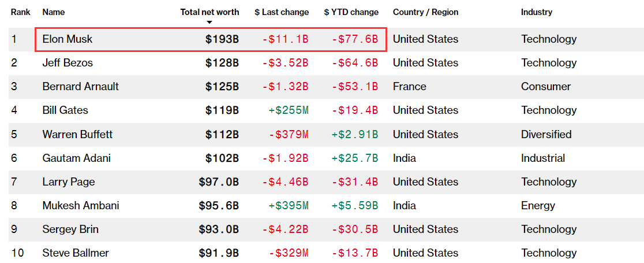
Task: Click the $ YTD change column header
Action: coord(351,12)
